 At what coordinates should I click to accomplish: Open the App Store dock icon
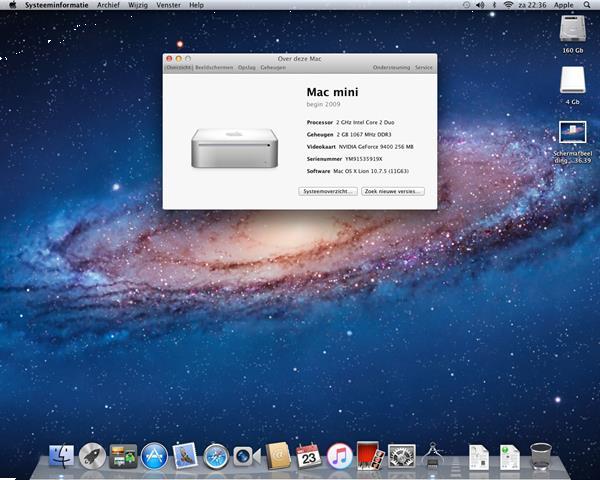tap(154, 456)
